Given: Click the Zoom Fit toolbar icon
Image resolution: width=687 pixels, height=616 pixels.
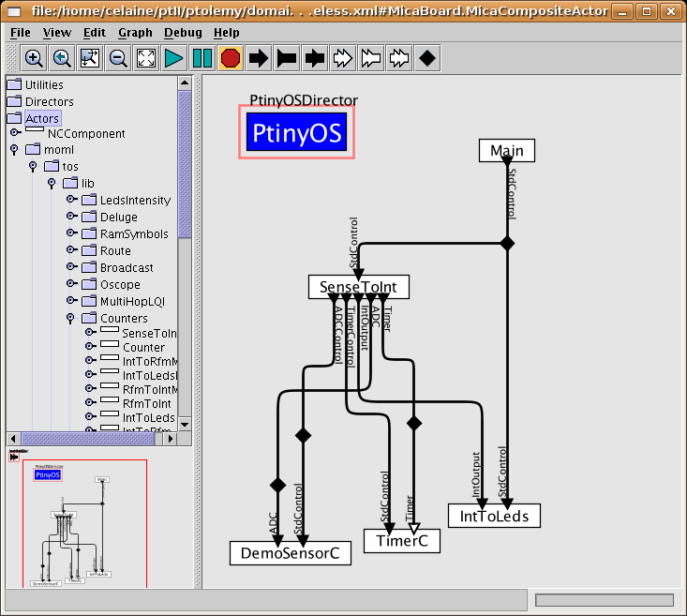Looking at the screenshot, I should (90, 58).
